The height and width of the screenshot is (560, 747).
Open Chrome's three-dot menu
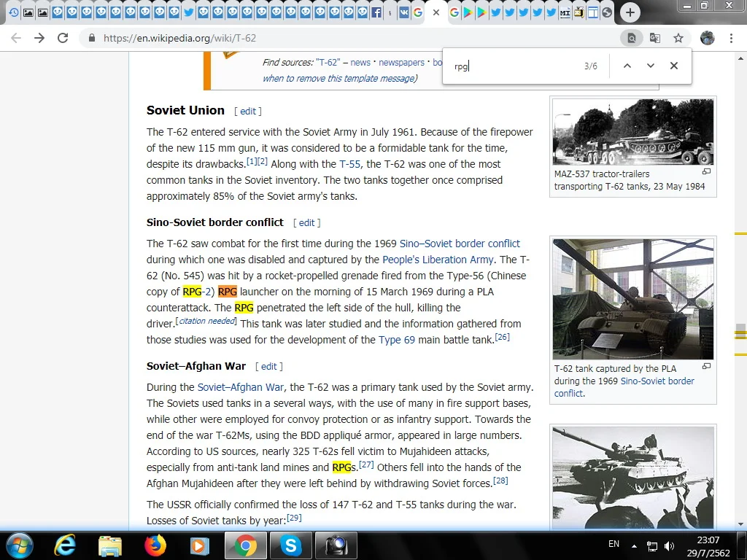731,38
